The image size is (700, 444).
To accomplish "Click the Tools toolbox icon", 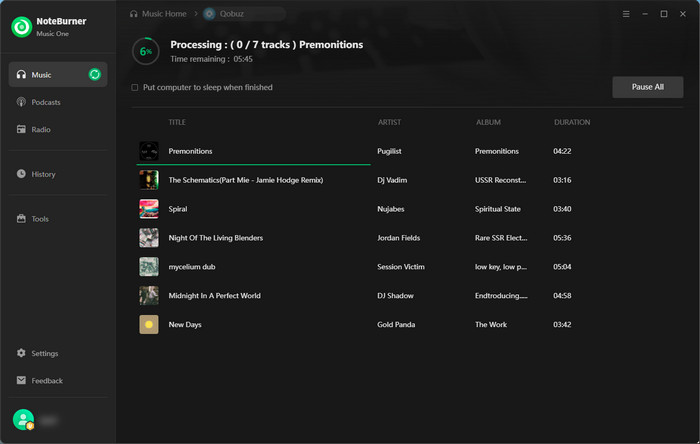I will [21, 218].
